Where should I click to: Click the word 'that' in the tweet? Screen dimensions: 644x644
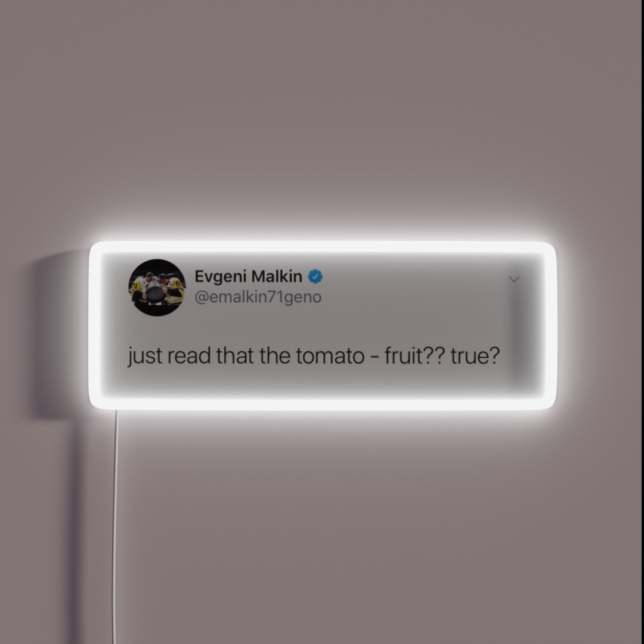[x=234, y=355]
